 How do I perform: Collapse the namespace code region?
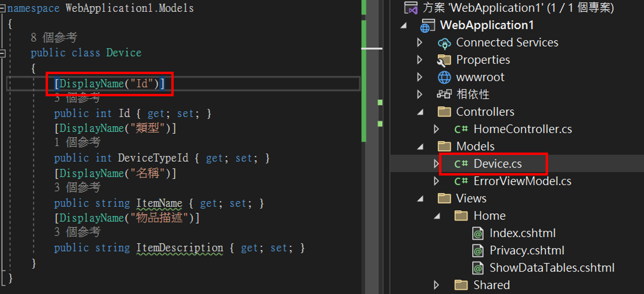coord(3,8)
